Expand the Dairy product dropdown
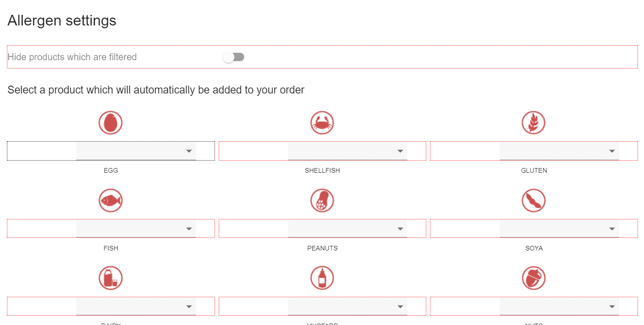The image size is (644, 325). [136, 306]
